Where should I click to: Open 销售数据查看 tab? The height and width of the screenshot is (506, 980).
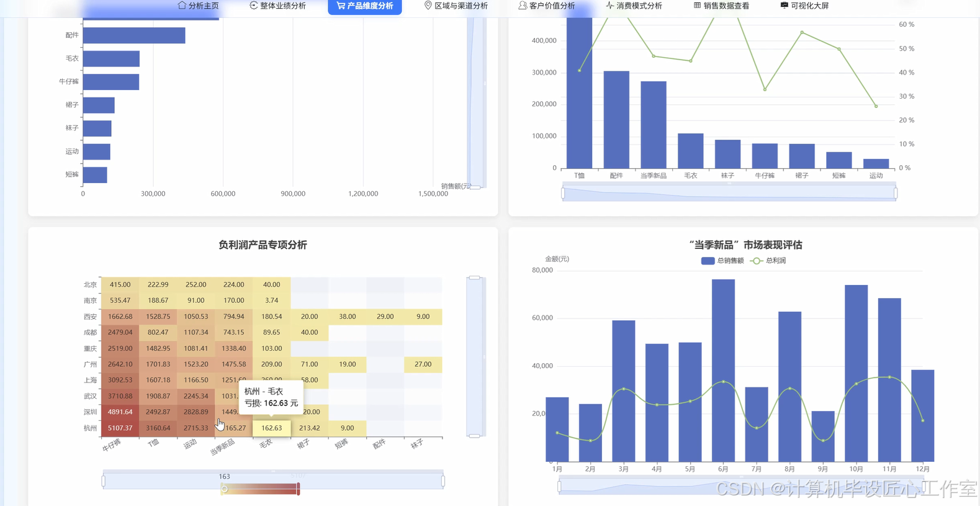click(x=721, y=6)
